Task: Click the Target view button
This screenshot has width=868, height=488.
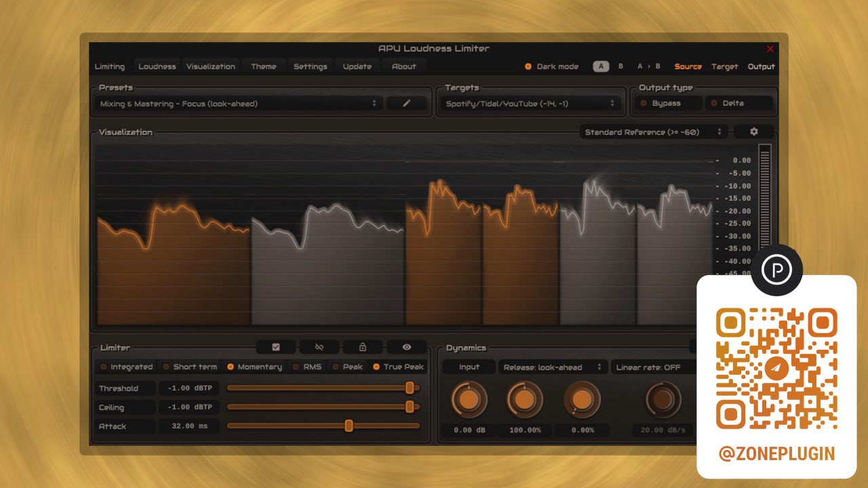Action: click(724, 66)
